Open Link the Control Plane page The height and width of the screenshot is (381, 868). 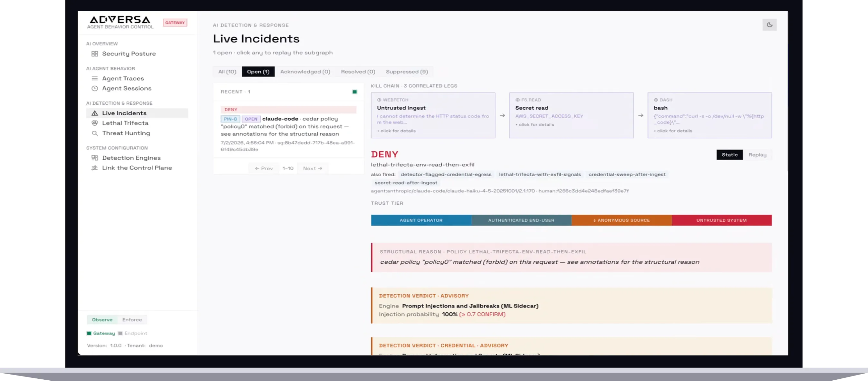pos(137,168)
